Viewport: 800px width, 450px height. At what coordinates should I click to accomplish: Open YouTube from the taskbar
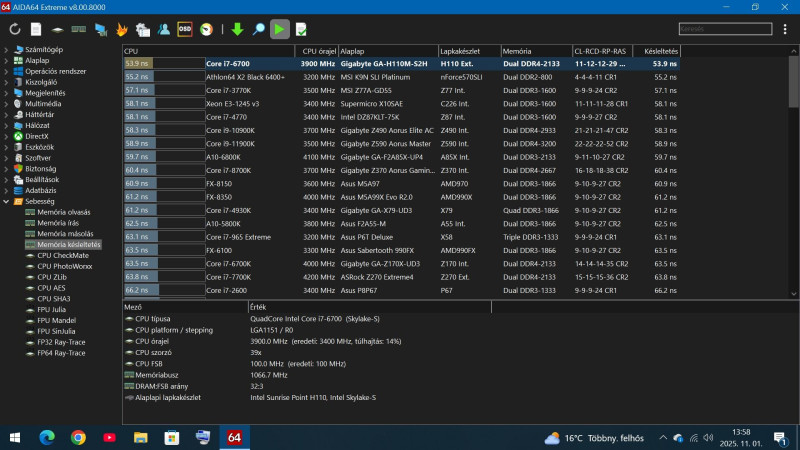[109, 438]
